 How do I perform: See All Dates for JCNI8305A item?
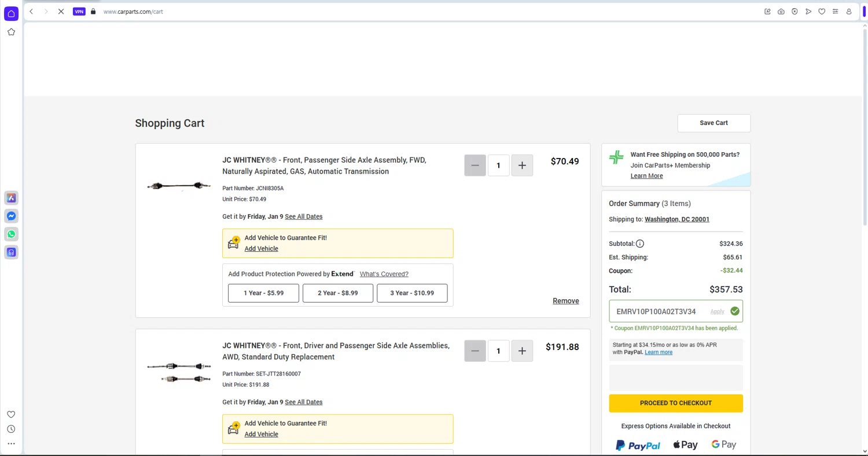tap(304, 216)
